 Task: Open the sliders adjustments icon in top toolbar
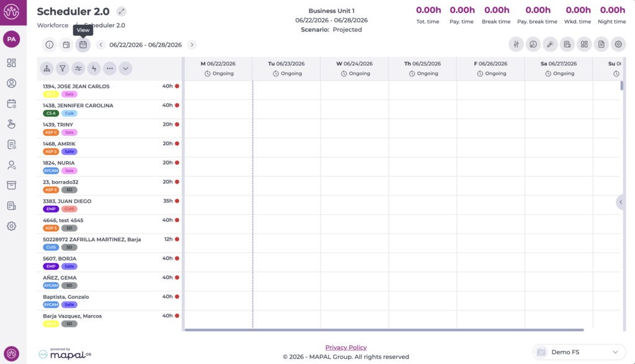(x=516, y=45)
